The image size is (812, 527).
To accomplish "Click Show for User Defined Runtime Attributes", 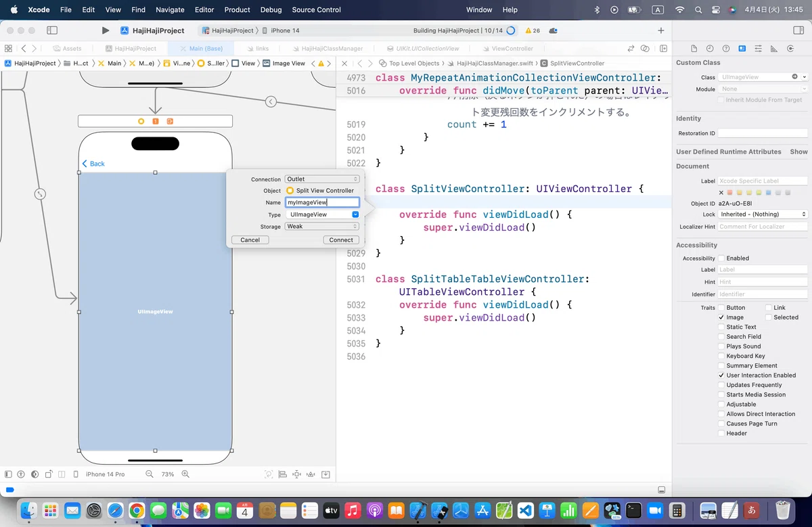I will (799, 152).
